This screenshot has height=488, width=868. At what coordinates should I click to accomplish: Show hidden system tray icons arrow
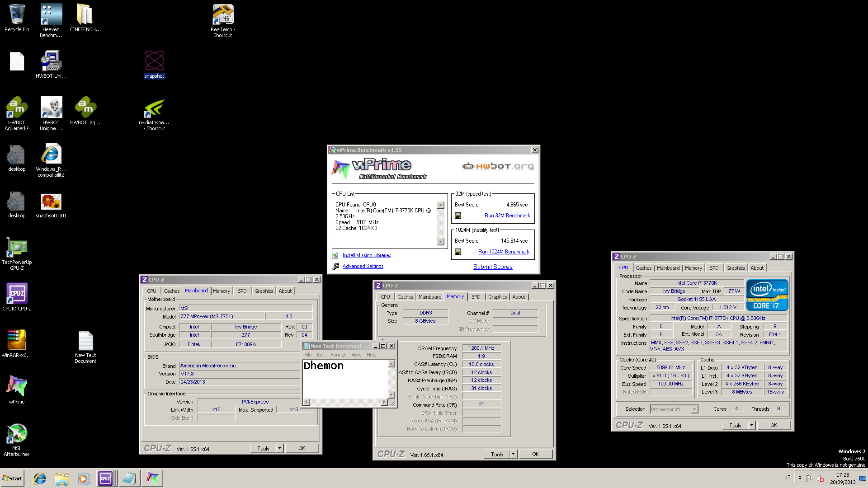click(x=800, y=478)
